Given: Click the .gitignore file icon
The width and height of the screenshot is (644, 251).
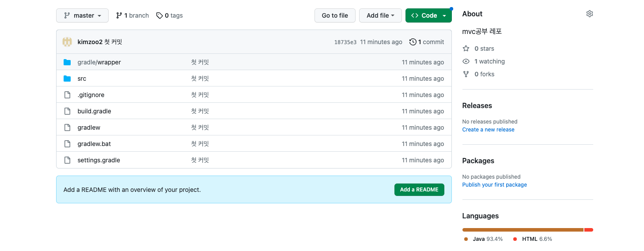Looking at the screenshot, I should coord(67,95).
